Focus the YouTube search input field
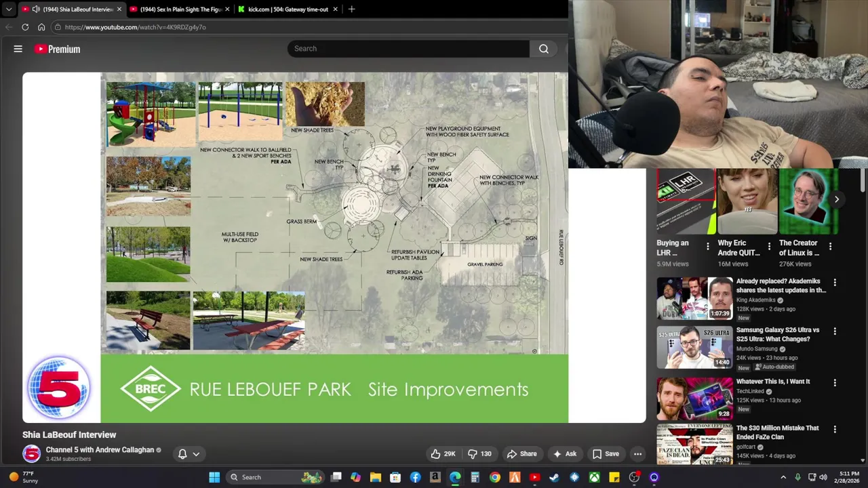Image resolution: width=868 pixels, height=488 pixels. [408, 49]
